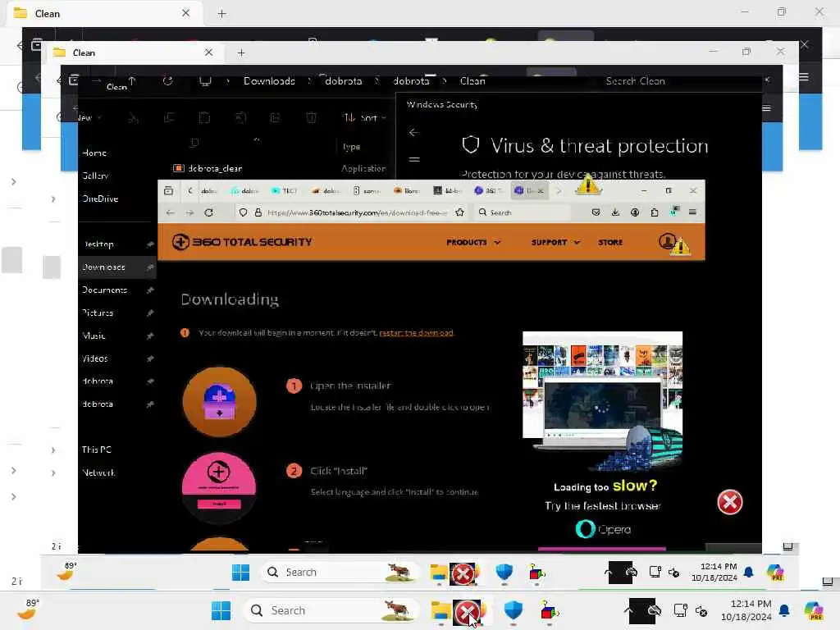Click the Share icon in Explorer toolbar

[275, 117]
